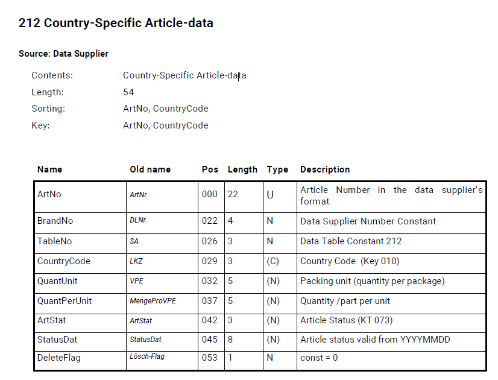Image resolution: width=498 pixels, height=380 pixels.
Task: Click the '212 Country-Specific Article-data' heading
Action: pyautogui.click(x=116, y=23)
